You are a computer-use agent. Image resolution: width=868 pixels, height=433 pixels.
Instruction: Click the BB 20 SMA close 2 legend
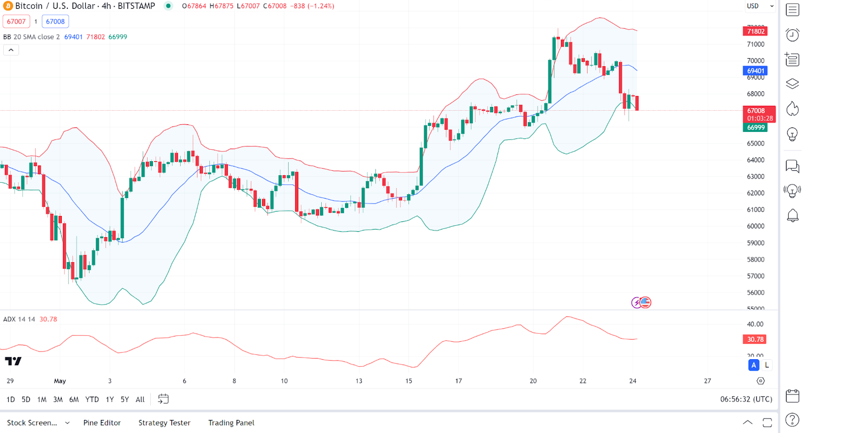(31, 37)
